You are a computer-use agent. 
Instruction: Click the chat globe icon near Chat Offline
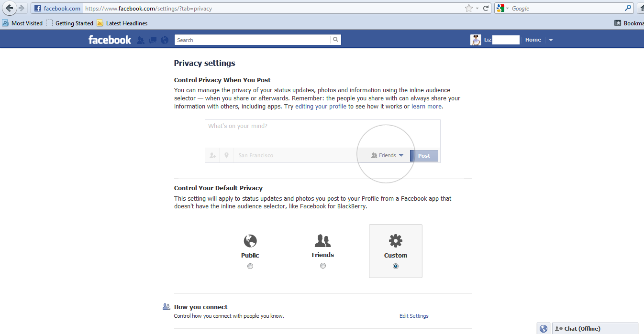pos(543,328)
